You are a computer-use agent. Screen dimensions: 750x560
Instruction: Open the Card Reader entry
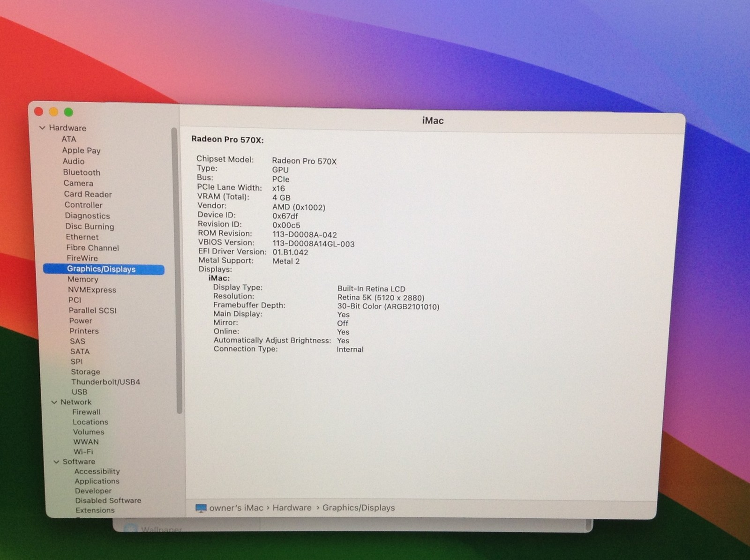tap(88, 194)
